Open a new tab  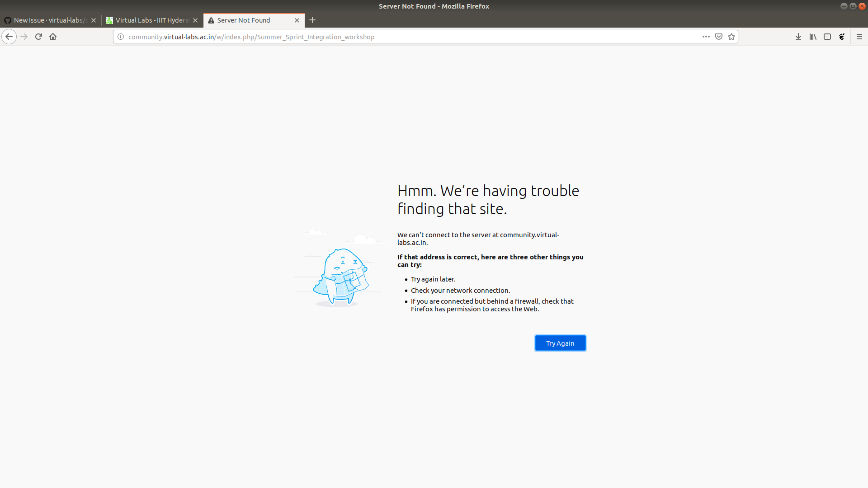pos(312,20)
